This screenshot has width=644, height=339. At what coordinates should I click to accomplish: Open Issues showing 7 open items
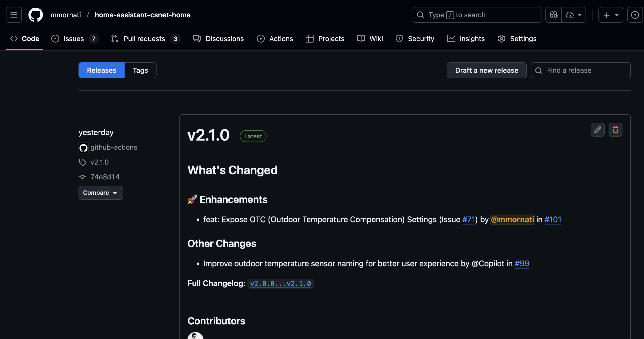[73, 38]
